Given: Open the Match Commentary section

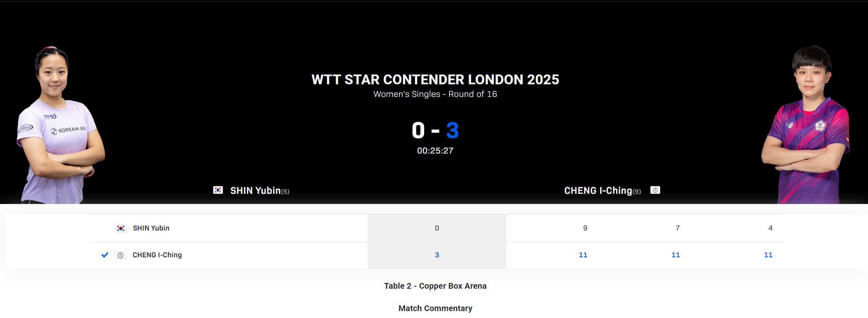Looking at the screenshot, I should [435, 308].
